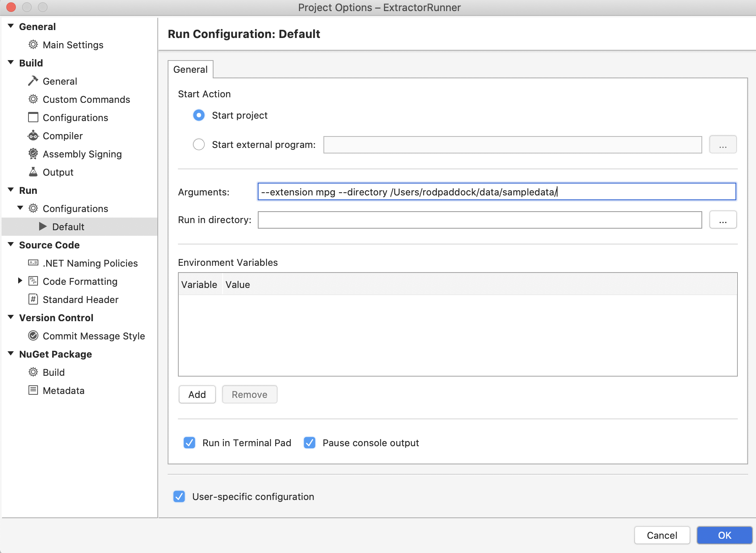Click the Commit Message Style checkmark icon

click(x=33, y=336)
